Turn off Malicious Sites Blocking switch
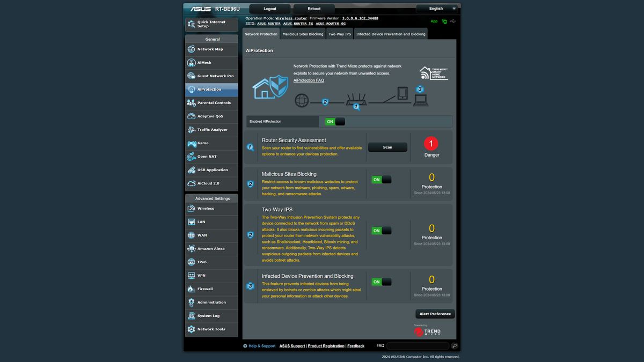The image size is (644, 362). [382, 180]
